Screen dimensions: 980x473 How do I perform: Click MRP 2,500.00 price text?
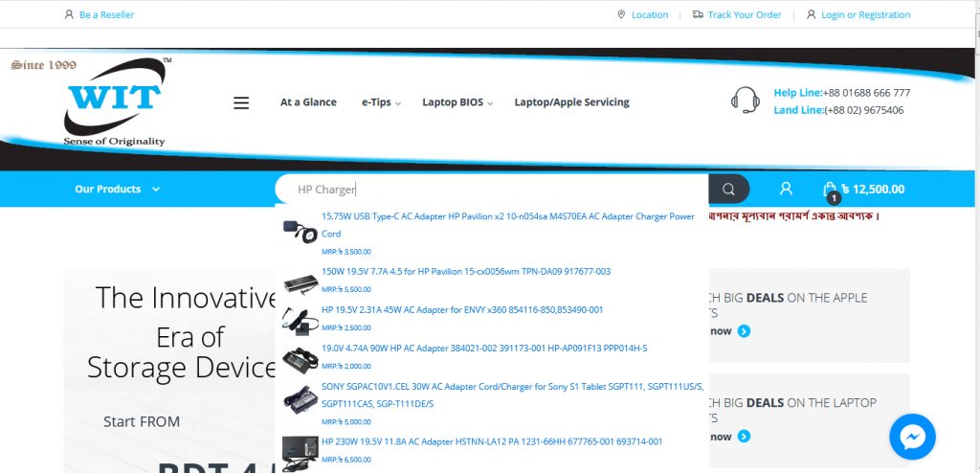click(x=346, y=327)
